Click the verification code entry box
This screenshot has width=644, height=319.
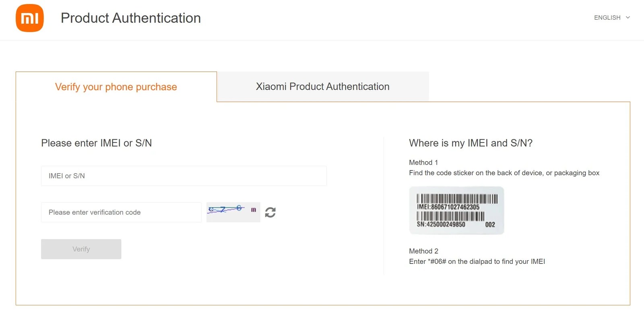click(x=121, y=212)
